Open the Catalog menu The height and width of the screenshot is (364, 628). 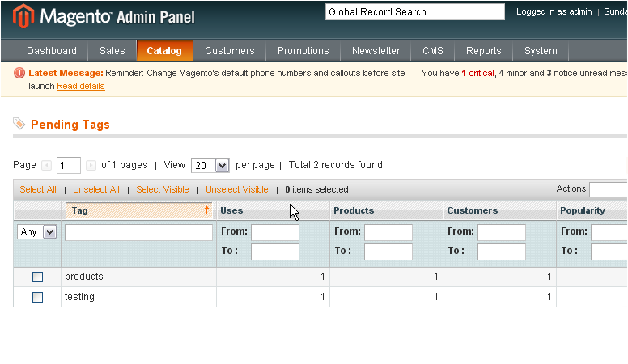tap(164, 51)
